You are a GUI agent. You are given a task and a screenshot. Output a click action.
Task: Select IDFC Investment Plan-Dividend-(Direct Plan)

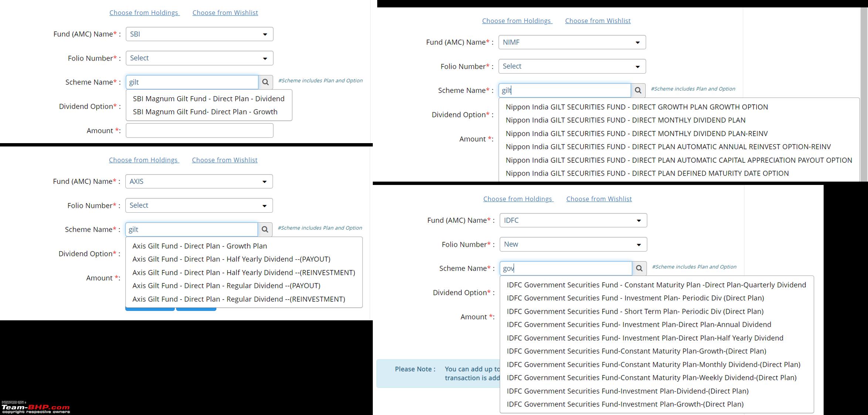[x=656, y=391]
